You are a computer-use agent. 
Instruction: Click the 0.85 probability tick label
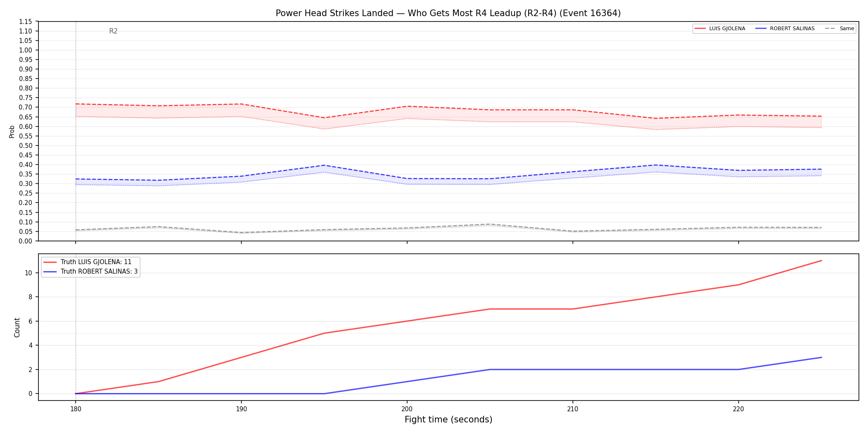pyautogui.click(x=26, y=79)
